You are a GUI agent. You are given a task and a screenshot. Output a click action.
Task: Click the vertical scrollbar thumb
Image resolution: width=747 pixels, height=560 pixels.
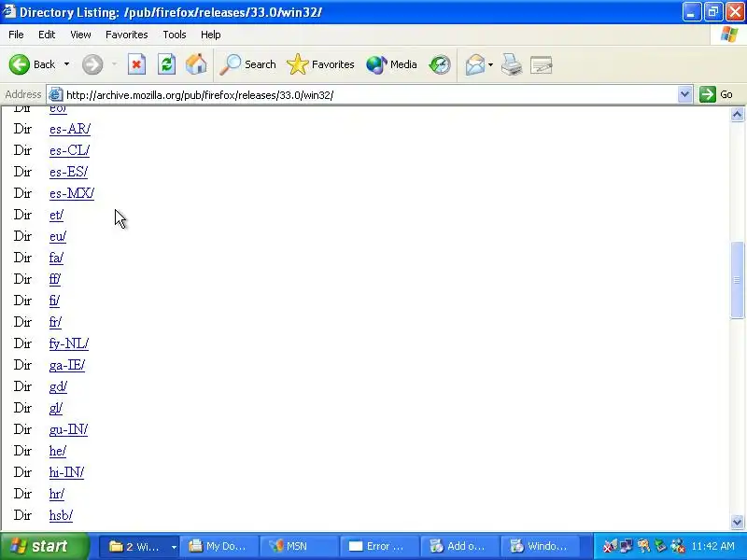click(x=737, y=280)
